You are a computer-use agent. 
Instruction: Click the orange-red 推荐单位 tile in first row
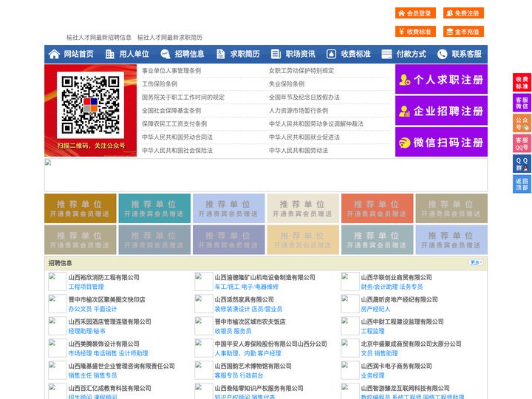pos(378,208)
